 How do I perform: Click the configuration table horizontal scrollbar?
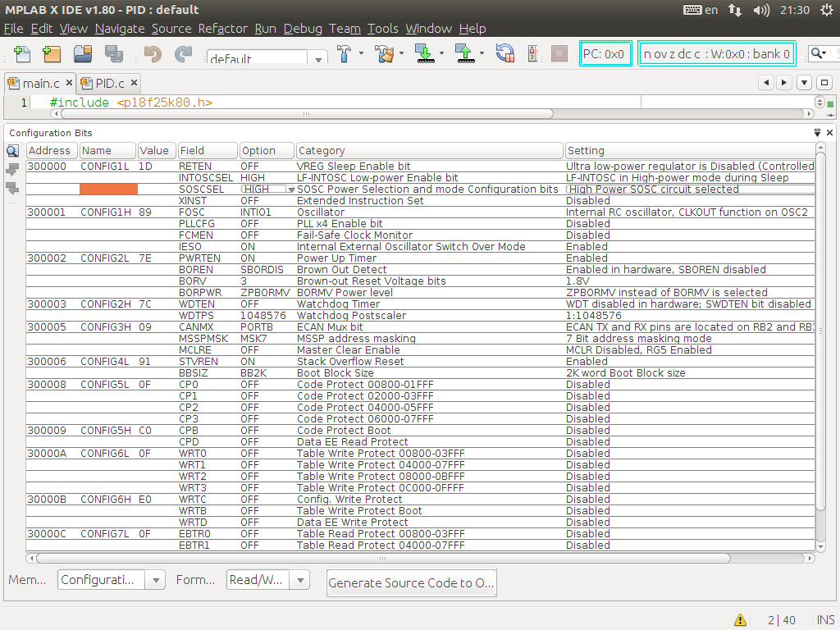[x=382, y=558]
